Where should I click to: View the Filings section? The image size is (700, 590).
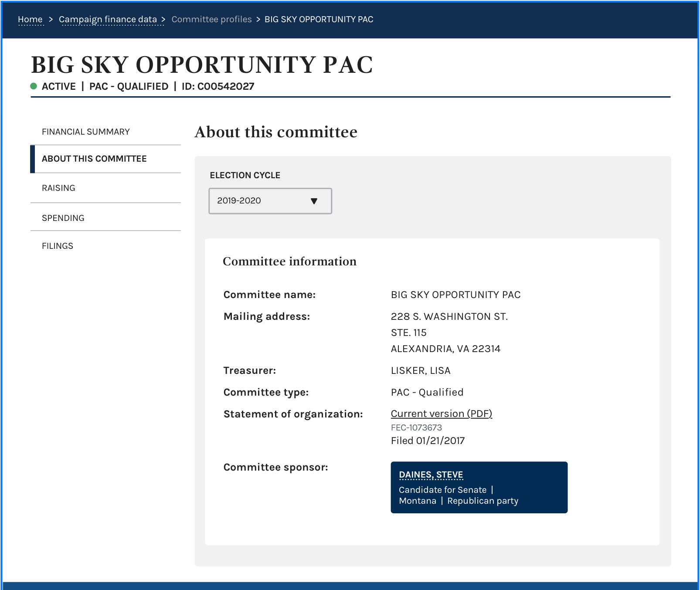point(58,246)
